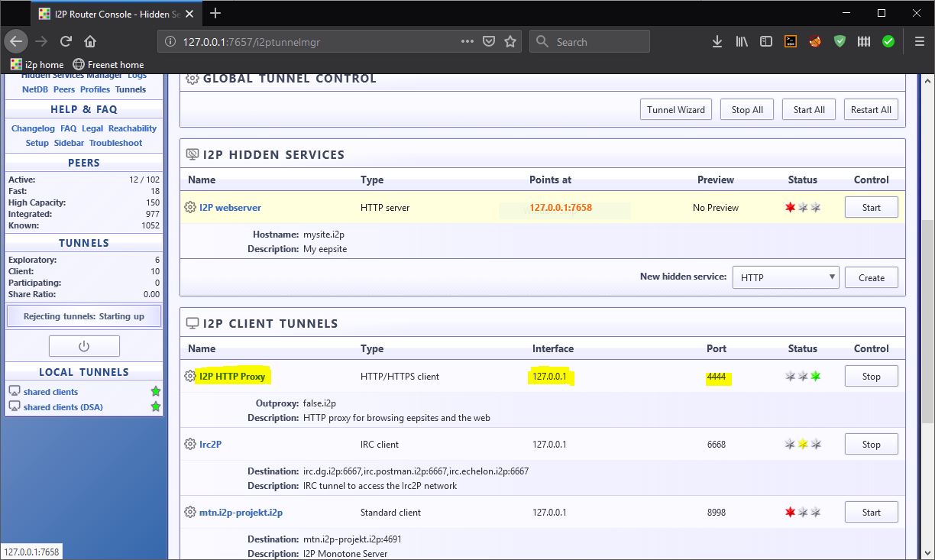Open the Troubleshoot help link
Viewport: 935px width, 560px height.
coord(115,143)
